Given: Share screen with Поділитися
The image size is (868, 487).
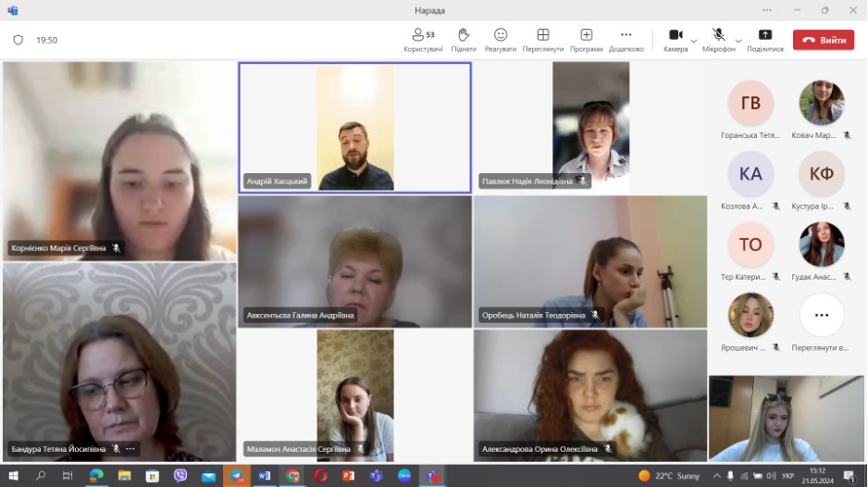Looking at the screenshot, I should (x=765, y=40).
